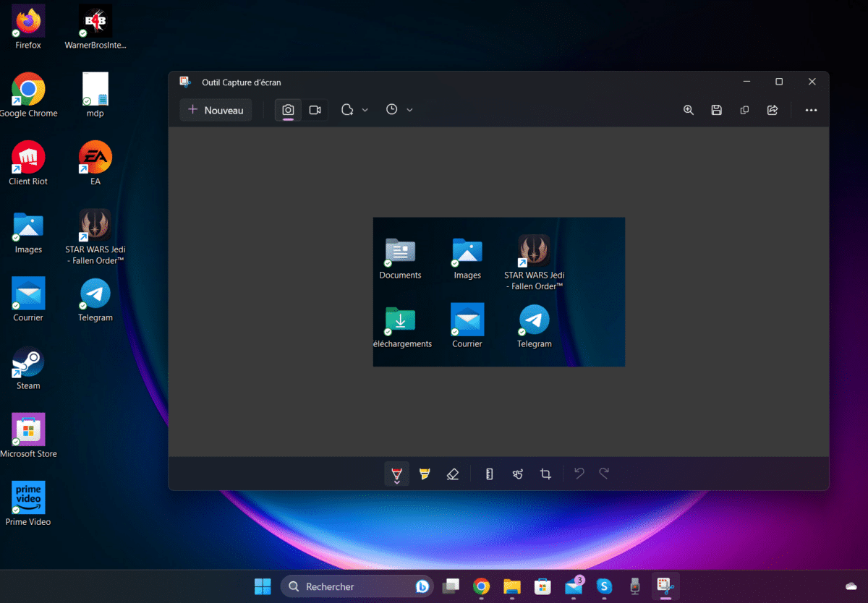This screenshot has width=868, height=603.
Task: Select the Firefox desktop shortcut
Action: (x=28, y=27)
